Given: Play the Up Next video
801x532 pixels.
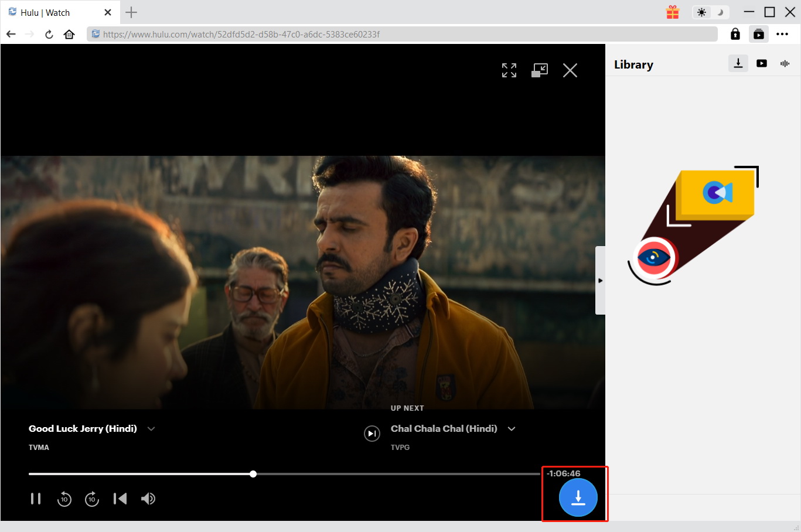Looking at the screenshot, I should pyautogui.click(x=372, y=434).
